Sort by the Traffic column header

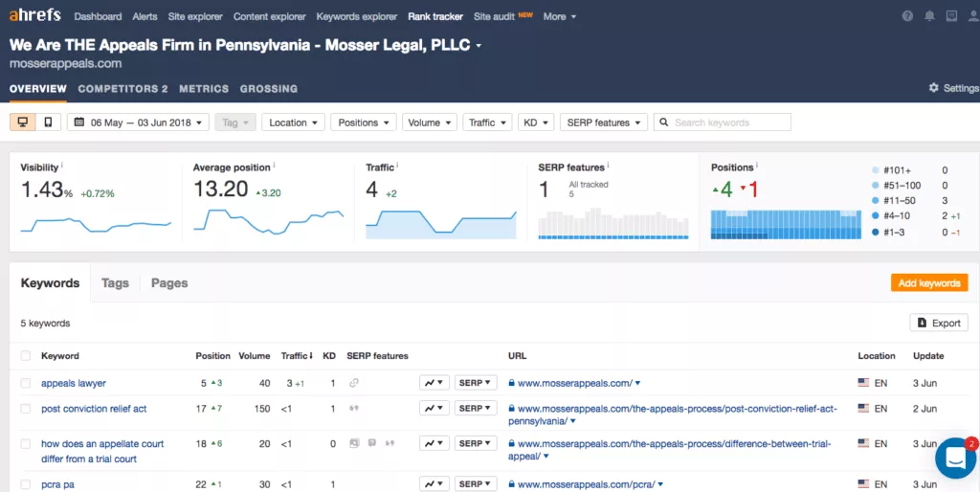tap(297, 356)
